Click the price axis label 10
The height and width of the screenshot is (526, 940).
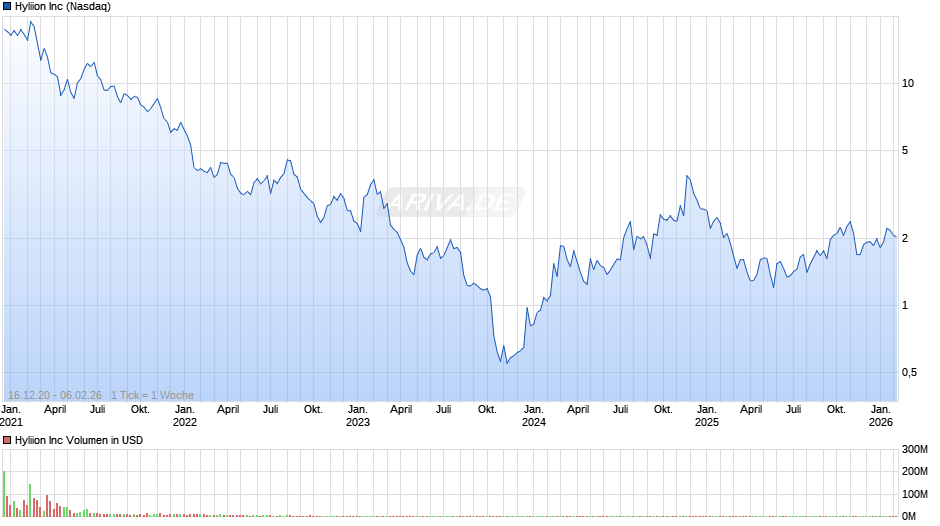click(908, 83)
